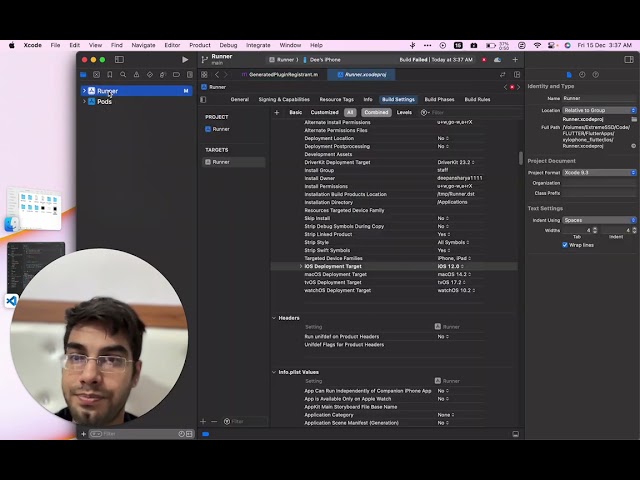
Task: Click the iOS 12.0 deployment target value
Action: click(x=450, y=266)
